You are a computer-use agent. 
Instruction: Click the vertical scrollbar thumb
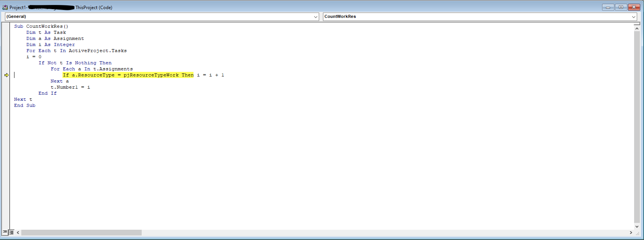[x=637, y=127]
